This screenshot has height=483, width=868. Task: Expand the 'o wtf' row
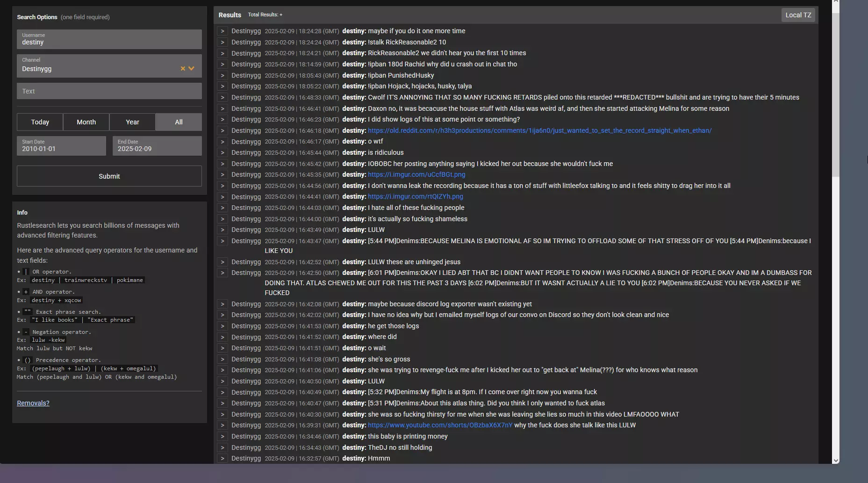point(222,141)
